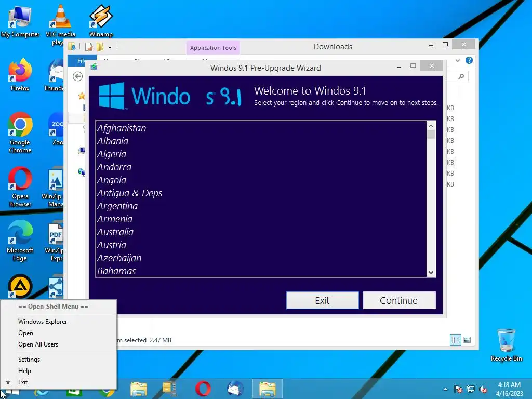This screenshot has width=532, height=399.
Task: Select Azerbaijan in the region list
Action: [261, 258]
